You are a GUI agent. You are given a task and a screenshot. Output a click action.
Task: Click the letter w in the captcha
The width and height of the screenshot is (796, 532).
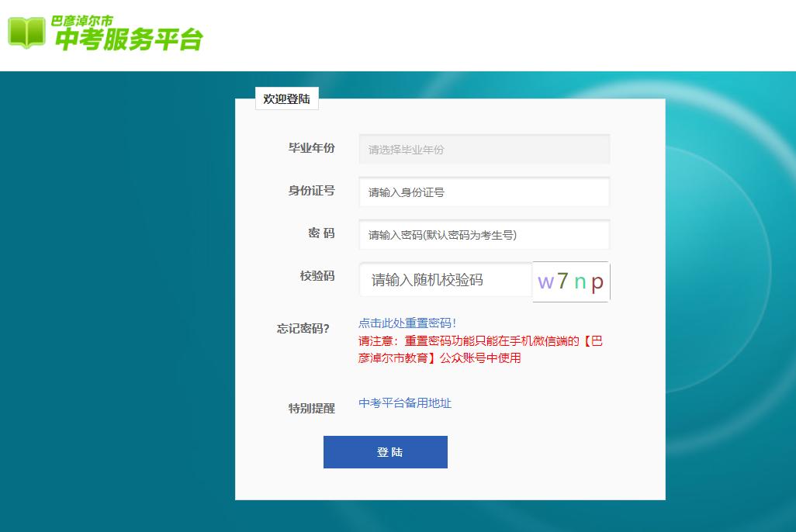pyautogui.click(x=545, y=282)
